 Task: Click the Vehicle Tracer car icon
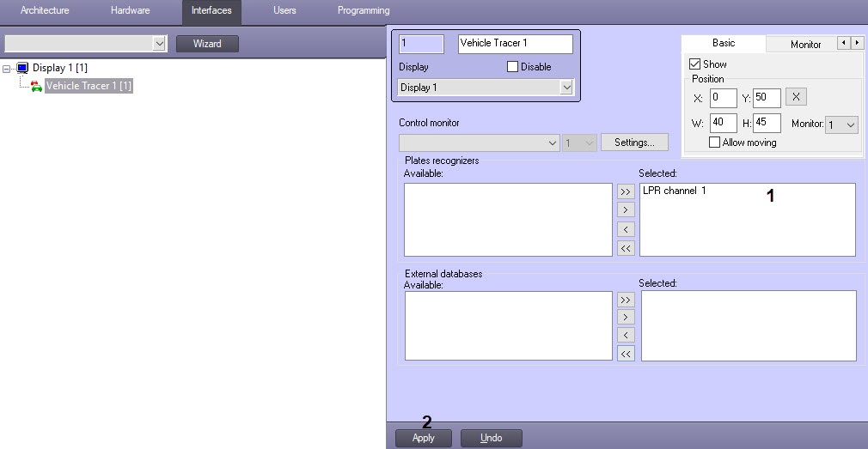pos(37,86)
